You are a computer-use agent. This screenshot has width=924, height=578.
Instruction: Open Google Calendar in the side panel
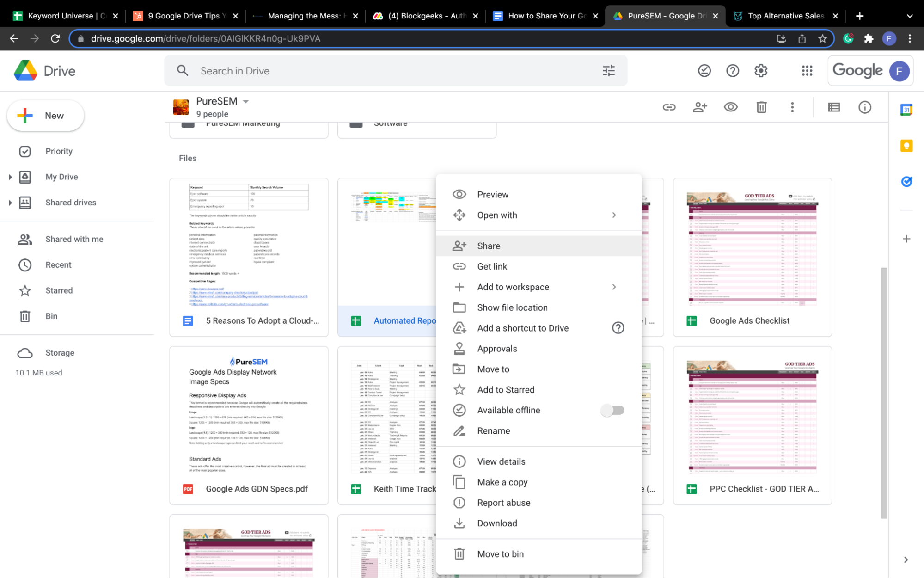(906, 110)
